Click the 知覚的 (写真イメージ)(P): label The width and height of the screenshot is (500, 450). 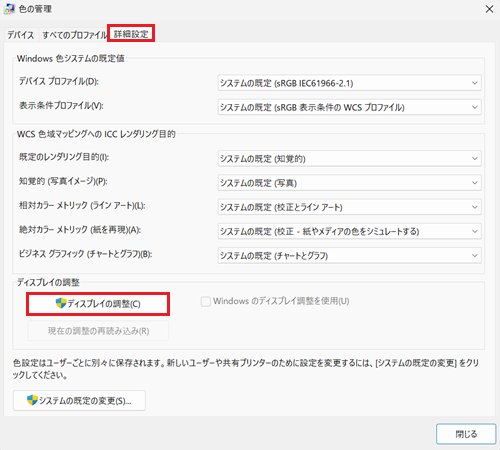tap(63, 181)
